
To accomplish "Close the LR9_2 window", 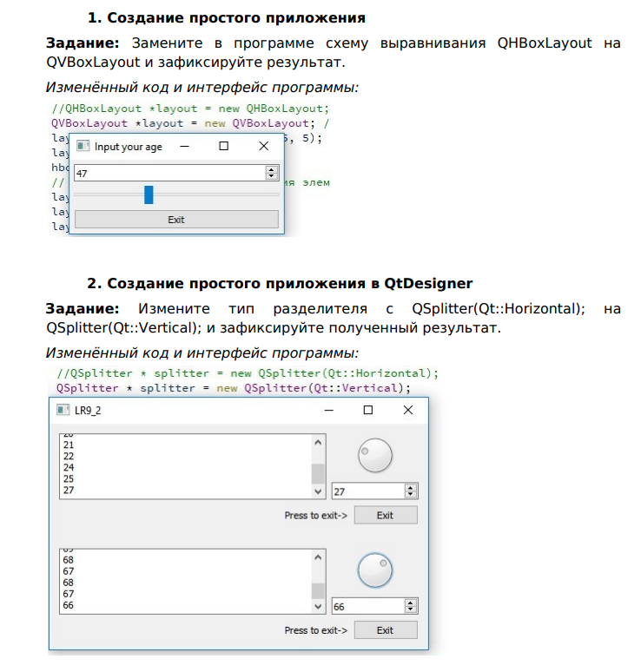I will coord(407,410).
